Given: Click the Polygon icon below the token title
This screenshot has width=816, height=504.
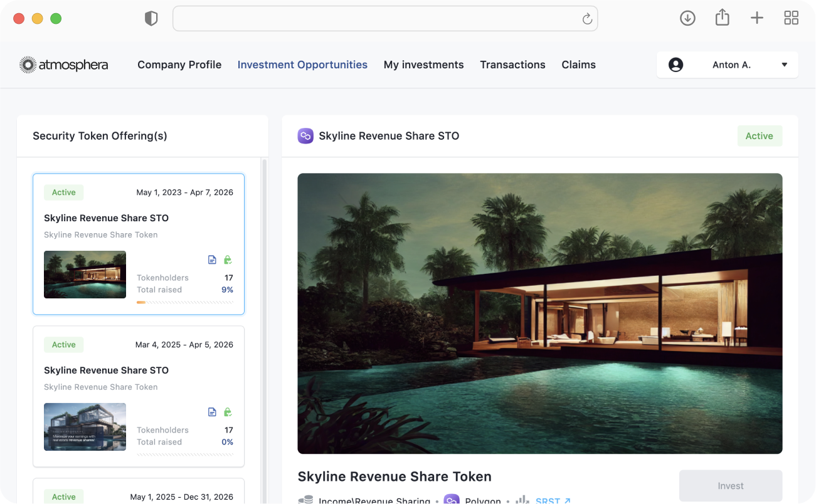Looking at the screenshot, I should pyautogui.click(x=452, y=500).
